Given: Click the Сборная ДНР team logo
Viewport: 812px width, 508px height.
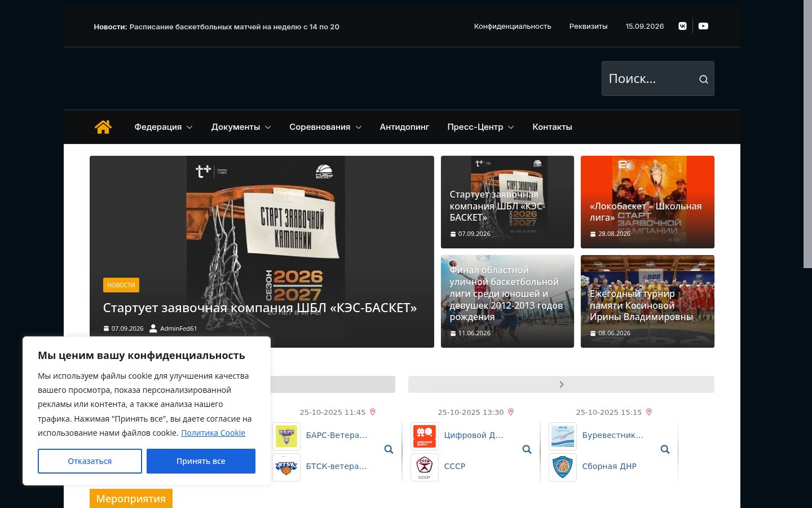Looking at the screenshot, I should coord(563,467).
